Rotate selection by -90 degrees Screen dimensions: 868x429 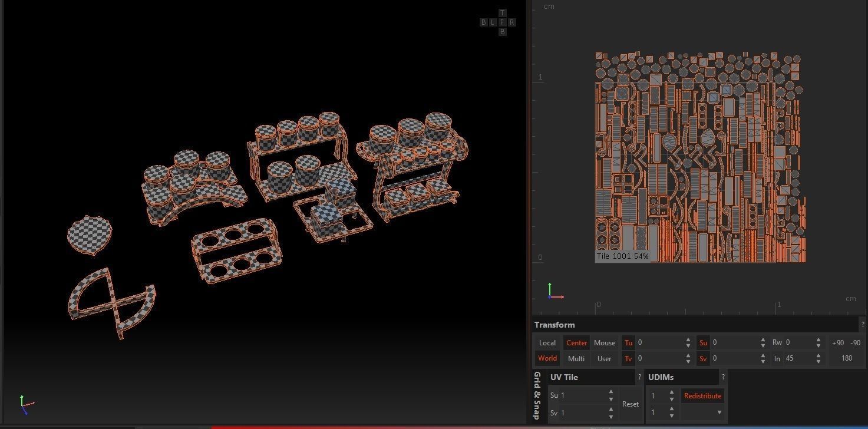coord(855,343)
